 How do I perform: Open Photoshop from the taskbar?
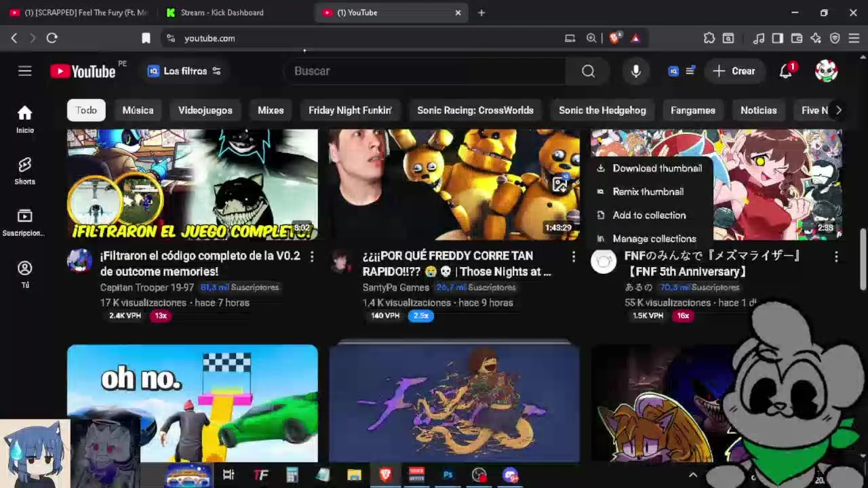448,475
